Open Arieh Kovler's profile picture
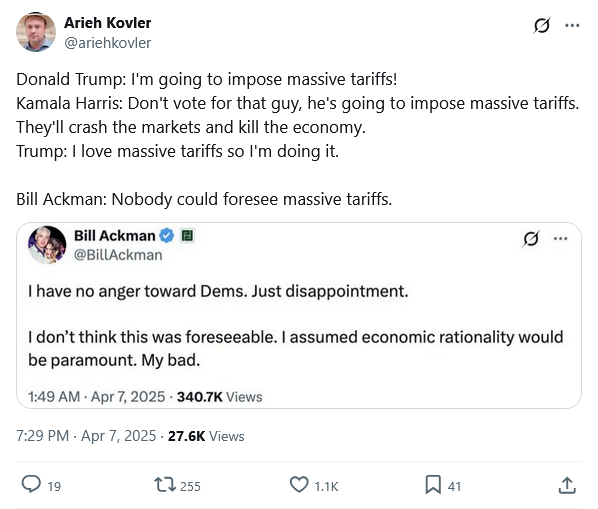Viewport: 598px width, 509px height. (x=36, y=32)
